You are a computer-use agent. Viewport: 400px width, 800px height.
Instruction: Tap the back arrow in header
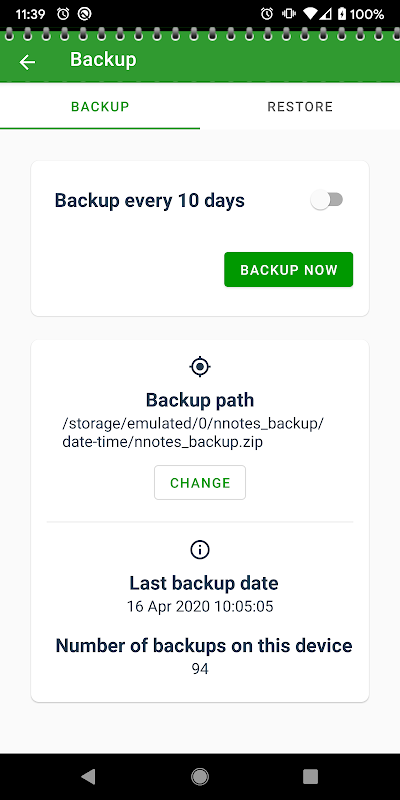click(27, 62)
